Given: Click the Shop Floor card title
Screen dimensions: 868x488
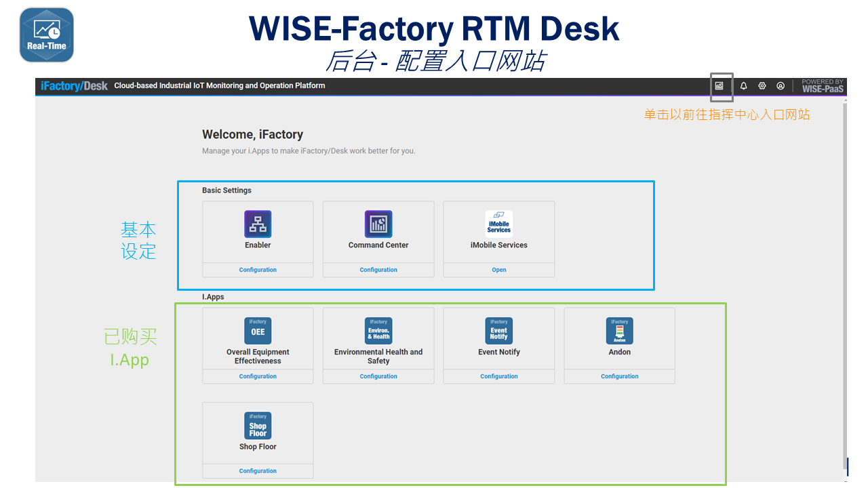Looking at the screenshot, I should coord(258,447).
